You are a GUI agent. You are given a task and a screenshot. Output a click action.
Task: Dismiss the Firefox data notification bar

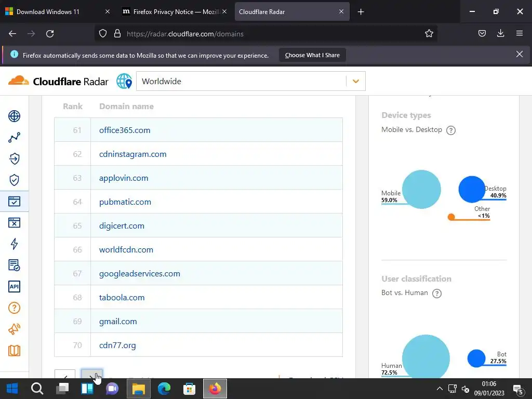point(519,54)
